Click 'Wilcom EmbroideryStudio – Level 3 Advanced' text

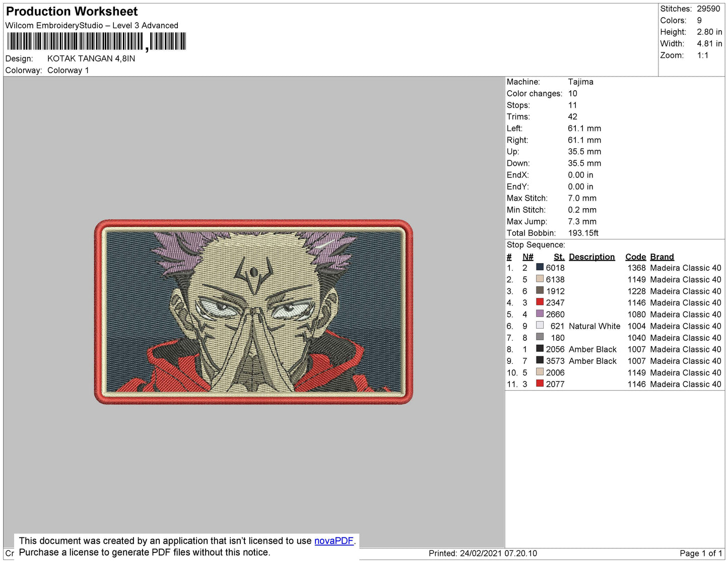coord(92,25)
